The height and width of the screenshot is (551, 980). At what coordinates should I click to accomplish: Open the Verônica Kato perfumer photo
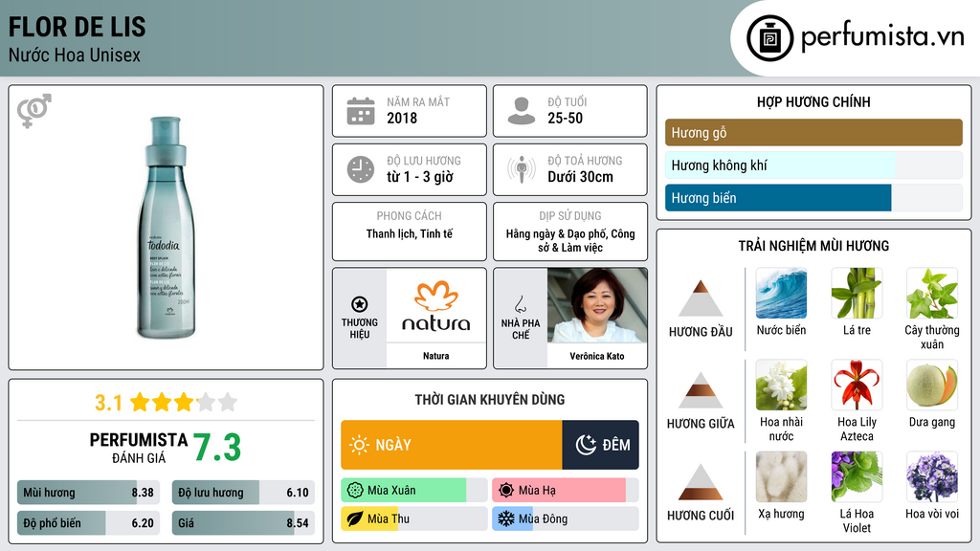[597, 305]
